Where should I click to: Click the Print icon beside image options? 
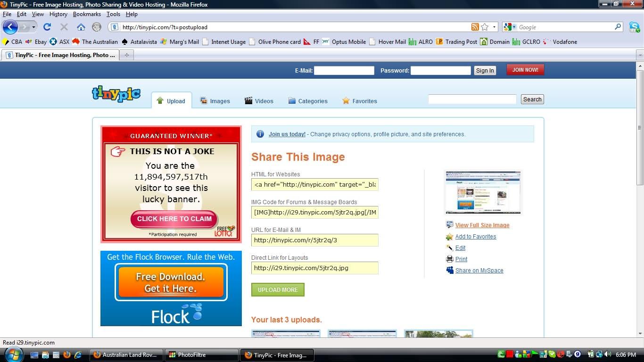(450, 259)
